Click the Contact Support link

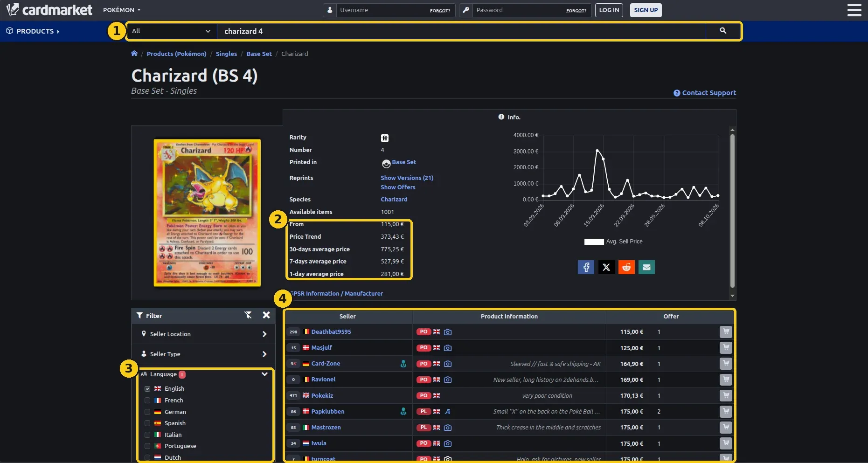(x=705, y=93)
